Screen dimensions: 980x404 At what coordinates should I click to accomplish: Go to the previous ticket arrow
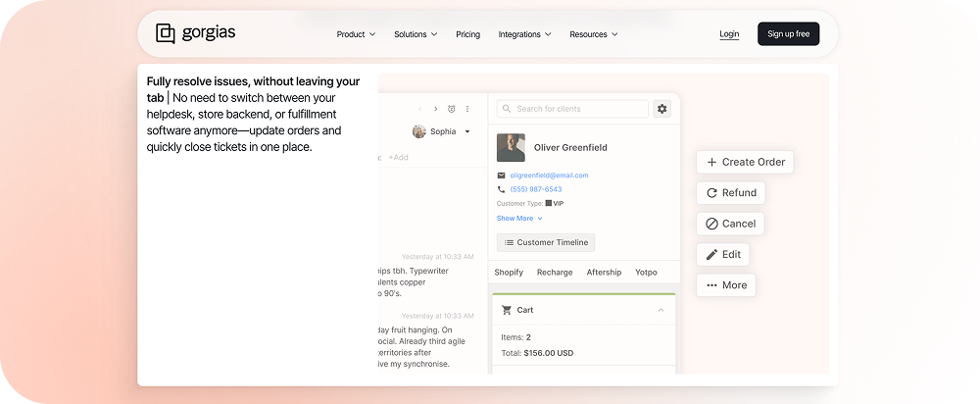[420, 109]
